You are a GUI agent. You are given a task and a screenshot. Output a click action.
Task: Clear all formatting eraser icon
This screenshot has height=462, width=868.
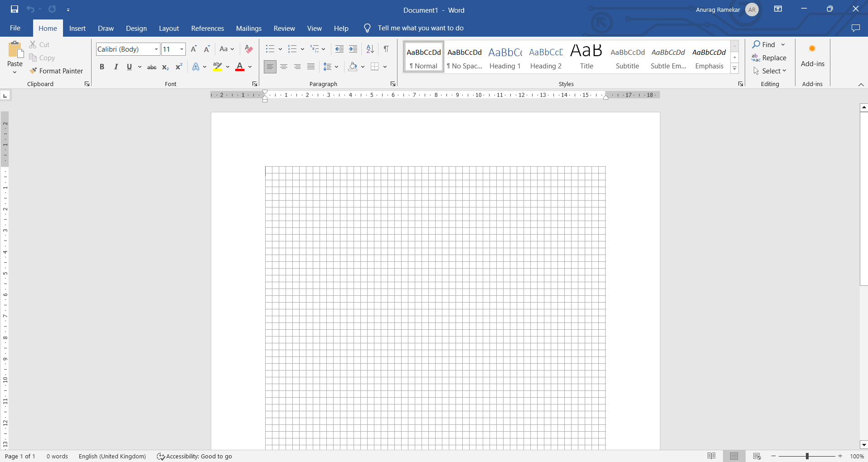[x=248, y=49]
